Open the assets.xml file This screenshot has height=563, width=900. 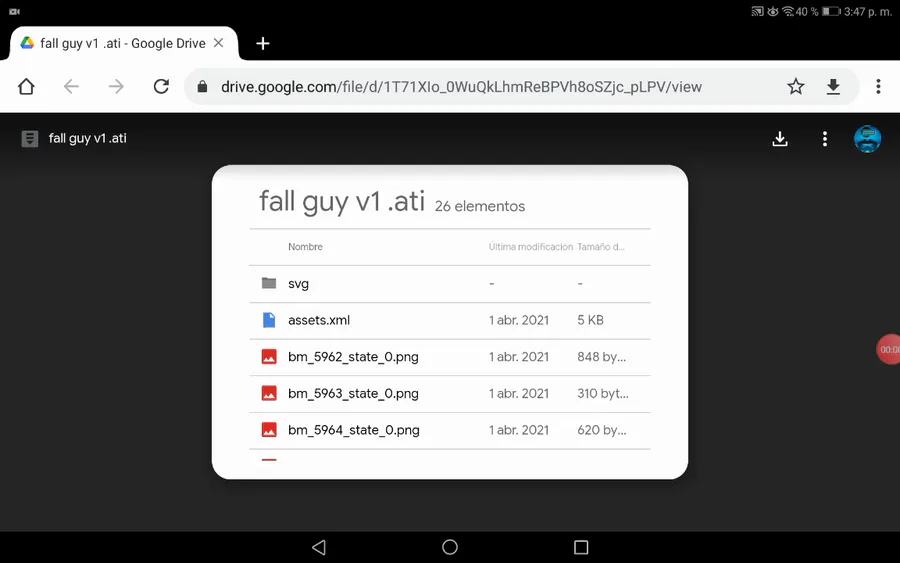coord(319,320)
